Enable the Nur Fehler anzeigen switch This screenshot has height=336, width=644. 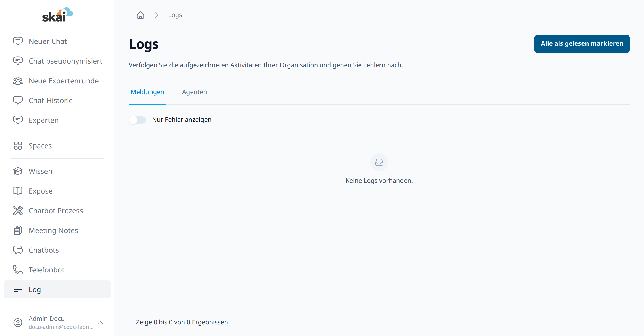[x=137, y=120]
